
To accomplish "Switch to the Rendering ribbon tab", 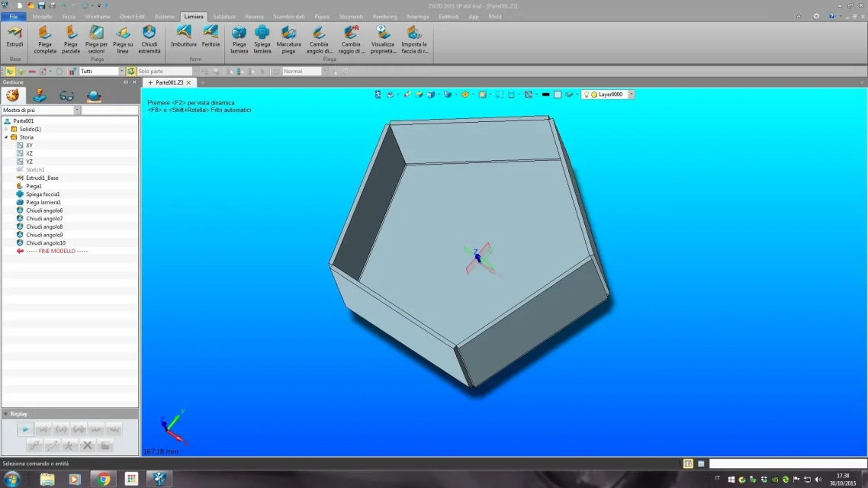I will [x=384, y=17].
